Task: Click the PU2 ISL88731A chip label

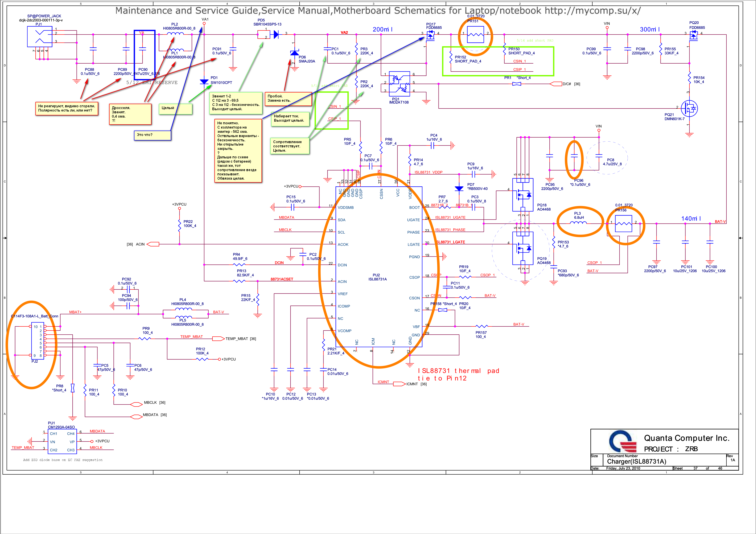Action: pyautogui.click(x=377, y=277)
